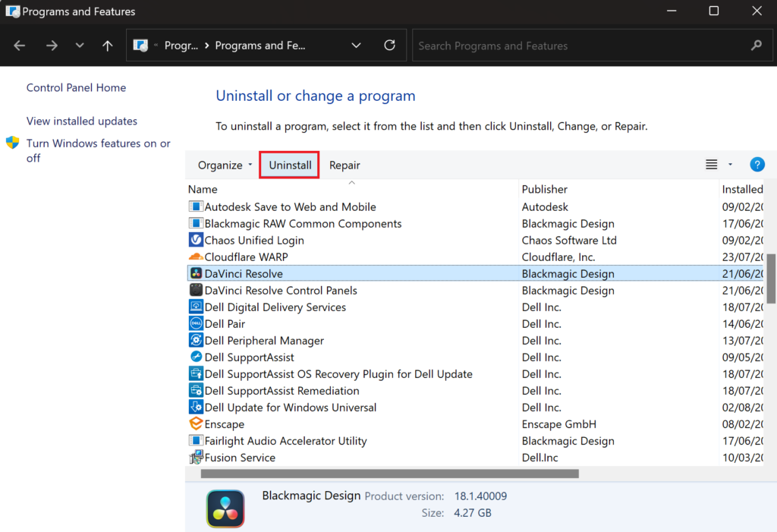The image size is (777, 532).
Task: Click Dell Digital Delivery Services icon
Action: click(196, 307)
